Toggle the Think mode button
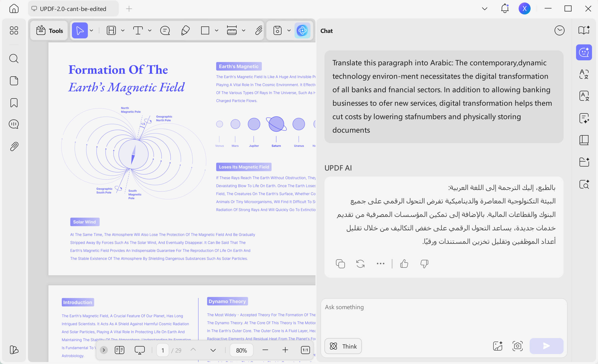The height and width of the screenshot is (364, 598). [343, 346]
